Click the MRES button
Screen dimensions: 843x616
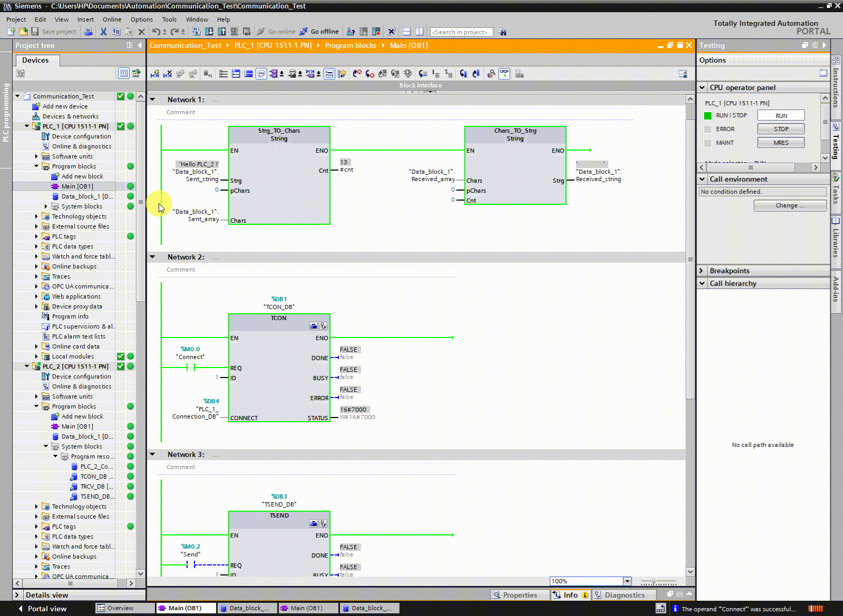tap(781, 143)
